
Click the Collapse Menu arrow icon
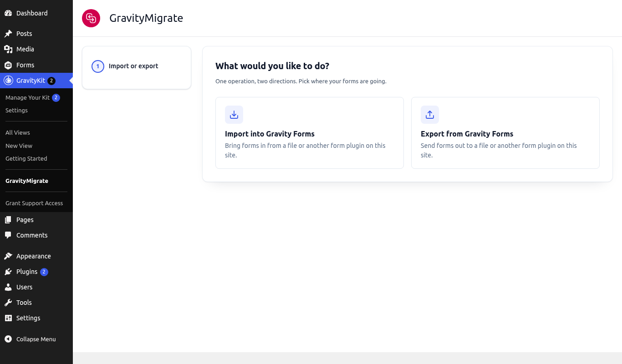pyautogui.click(x=8, y=339)
